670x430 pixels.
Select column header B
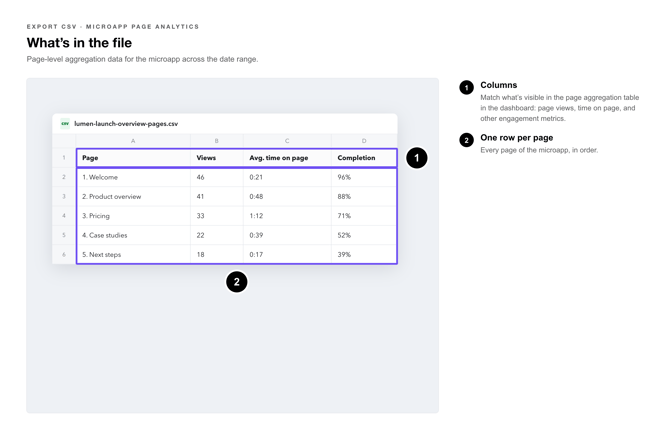tap(217, 141)
